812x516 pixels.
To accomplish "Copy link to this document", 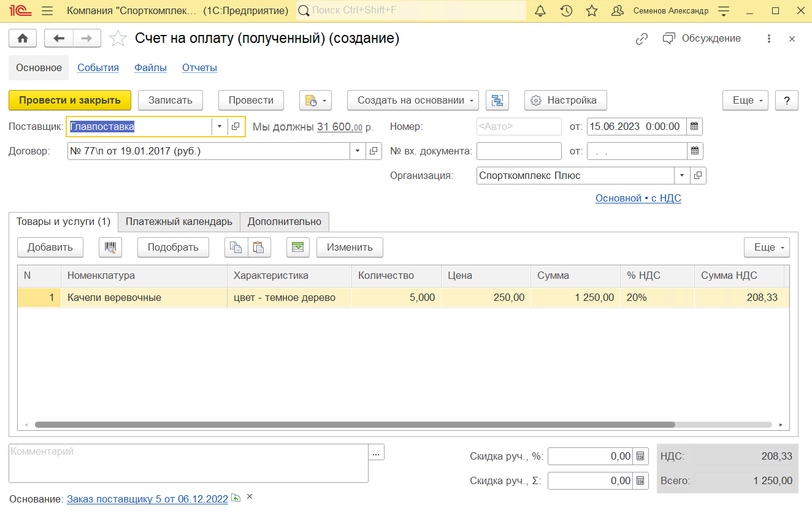I will tap(642, 39).
